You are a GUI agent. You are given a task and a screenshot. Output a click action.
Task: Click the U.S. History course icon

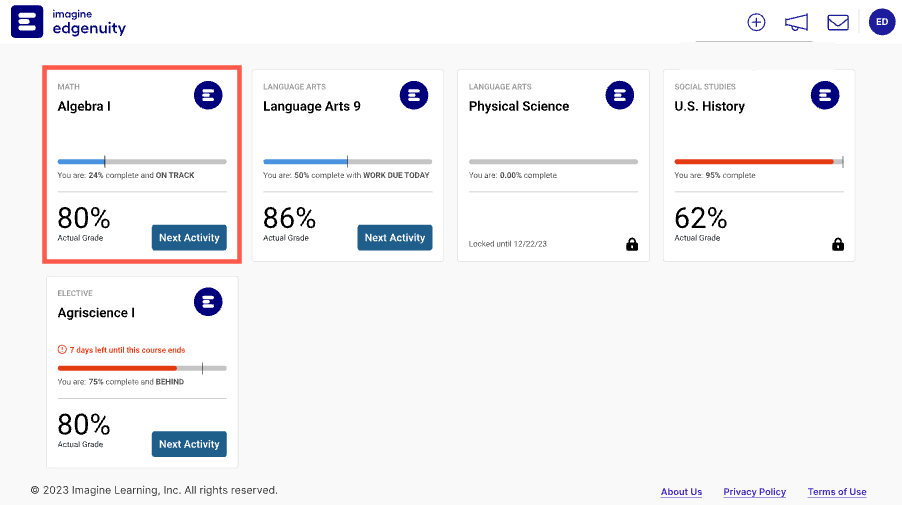pos(824,96)
